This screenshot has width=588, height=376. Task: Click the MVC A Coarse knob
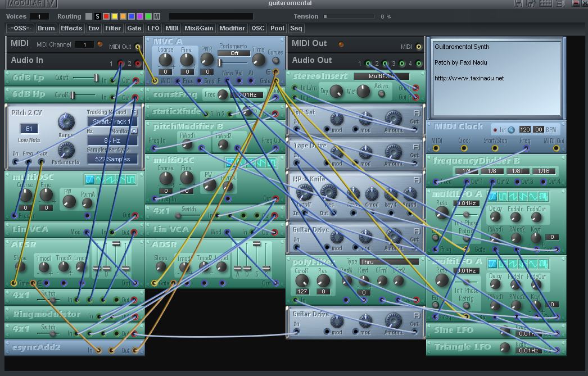coord(165,60)
